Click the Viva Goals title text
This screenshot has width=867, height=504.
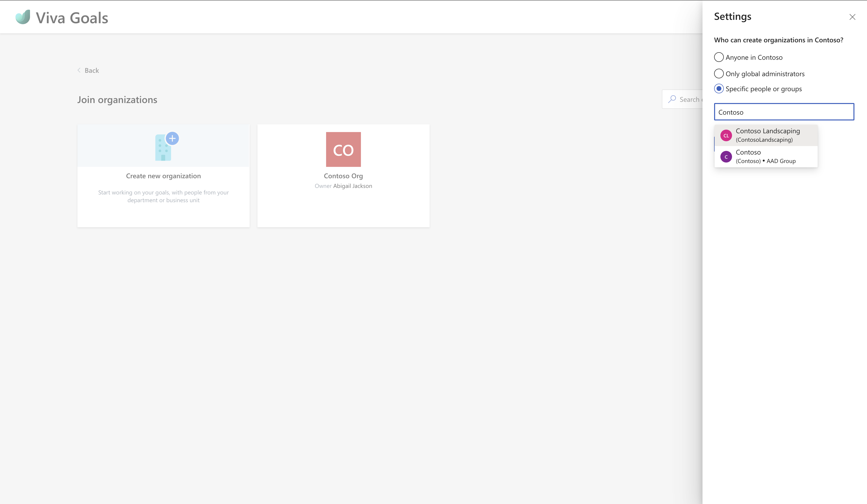[x=72, y=18]
